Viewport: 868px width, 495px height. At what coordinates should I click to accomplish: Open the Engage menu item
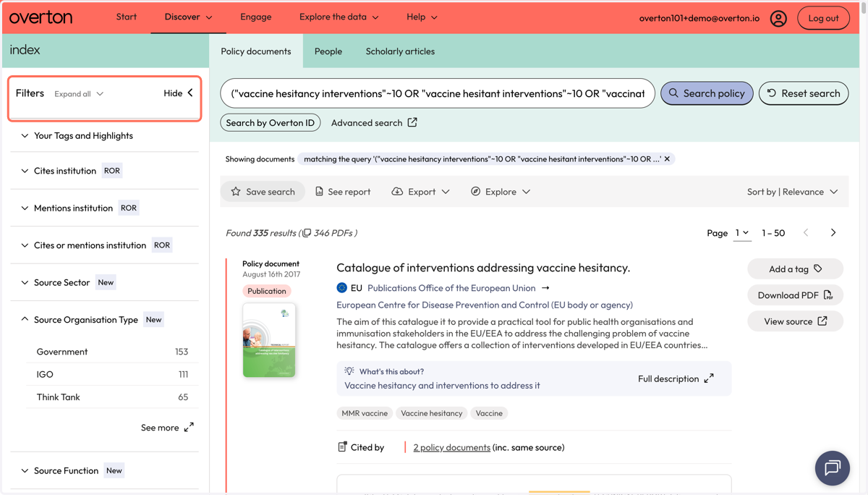256,17
